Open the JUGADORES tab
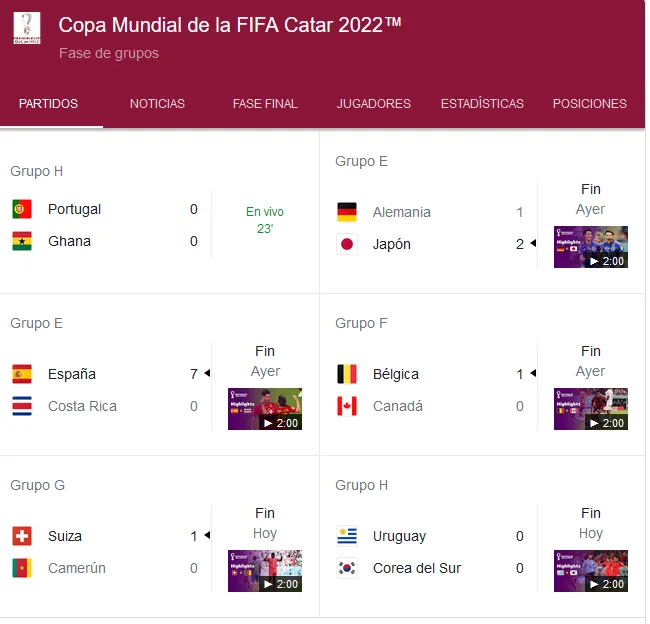This screenshot has height=624, width=650. (375, 104)
